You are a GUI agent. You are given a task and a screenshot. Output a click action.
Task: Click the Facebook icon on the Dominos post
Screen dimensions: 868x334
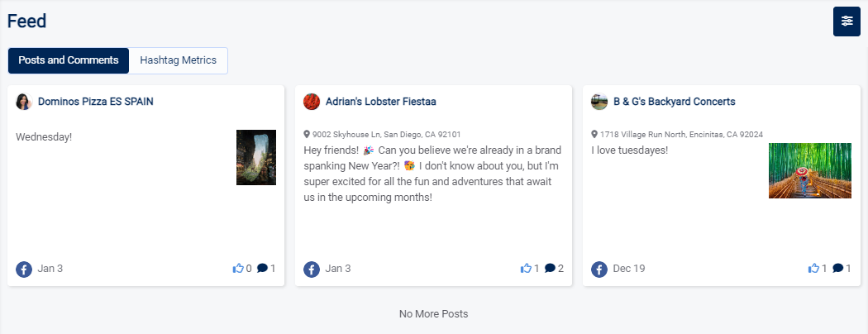pos(24,270)
